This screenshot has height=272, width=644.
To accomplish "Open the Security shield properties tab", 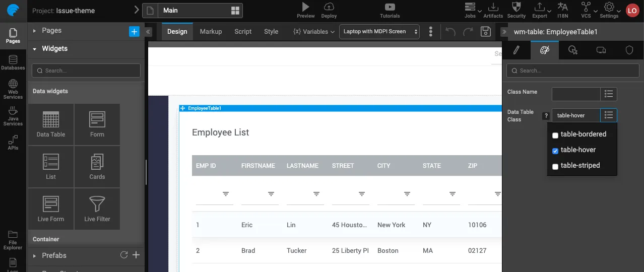I will [629, 50].
